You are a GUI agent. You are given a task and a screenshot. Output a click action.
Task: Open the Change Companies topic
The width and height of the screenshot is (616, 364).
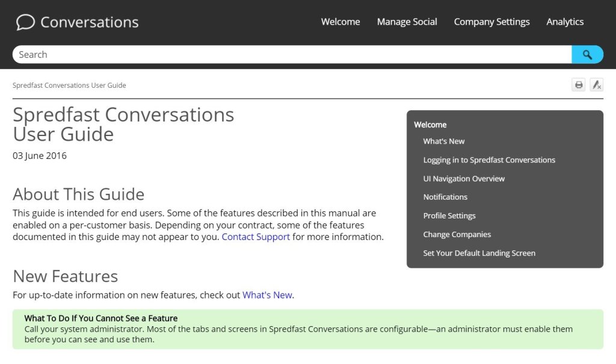coord(457,235)
